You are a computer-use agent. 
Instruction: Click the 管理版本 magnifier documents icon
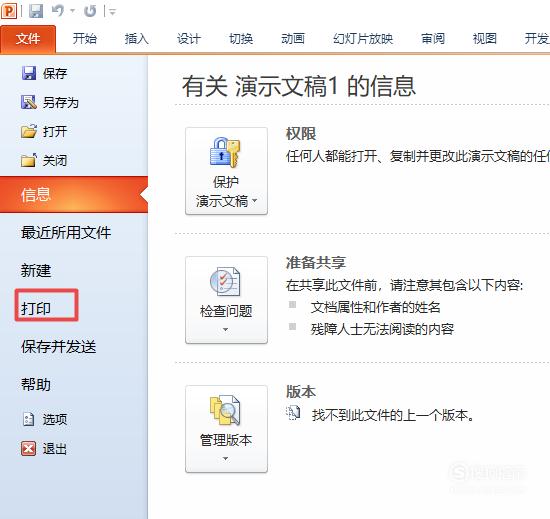click(x=226, y=410)
